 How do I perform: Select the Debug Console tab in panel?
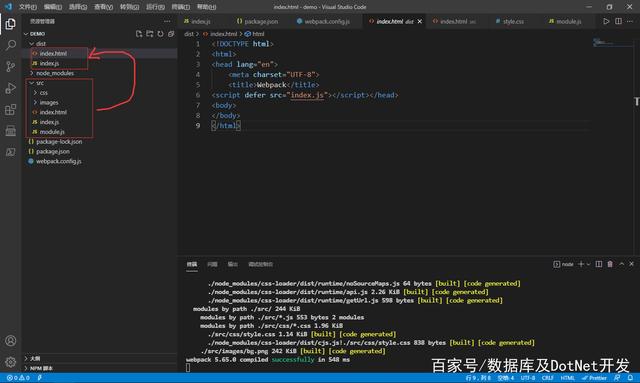[260, 264]
